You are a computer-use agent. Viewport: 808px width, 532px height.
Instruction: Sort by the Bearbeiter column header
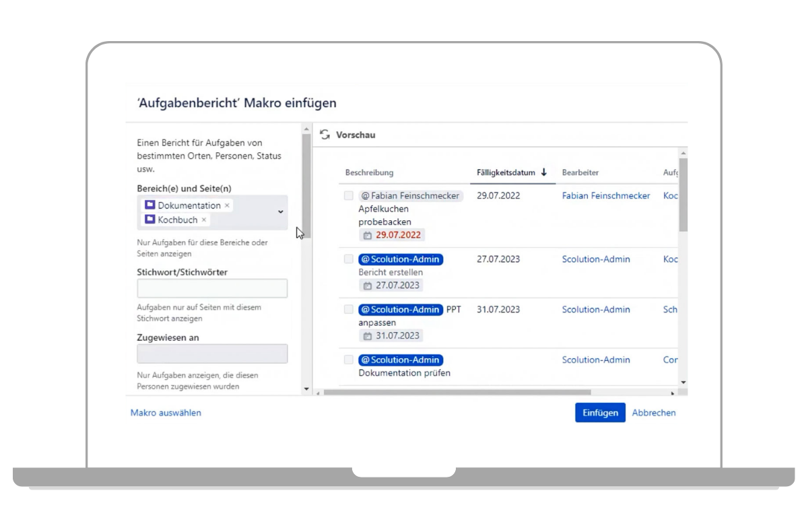[x=580, y=173]
